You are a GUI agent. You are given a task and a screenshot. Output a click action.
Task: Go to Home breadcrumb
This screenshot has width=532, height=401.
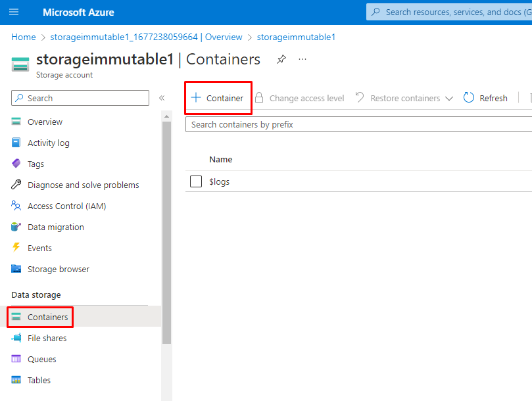(x=24, y=37)
